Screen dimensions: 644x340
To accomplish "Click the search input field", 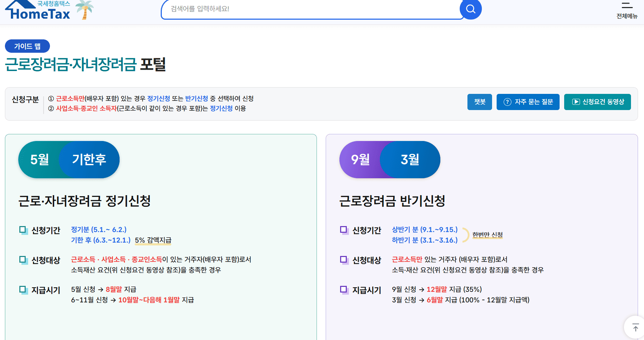I will [x=310, y=9].
